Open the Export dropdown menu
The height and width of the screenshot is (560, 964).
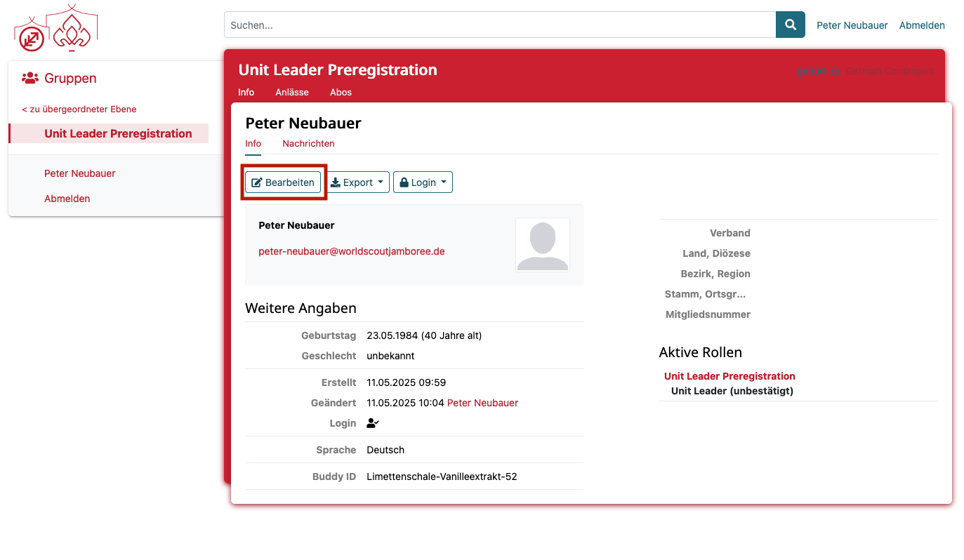(x=359, y=182)
